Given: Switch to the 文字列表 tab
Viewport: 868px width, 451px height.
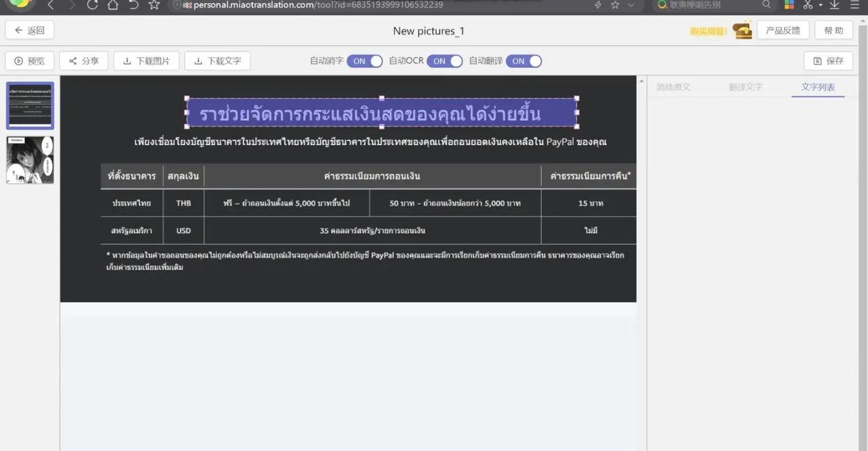Looking at the screenshot, I should click(x=818, y=87).
